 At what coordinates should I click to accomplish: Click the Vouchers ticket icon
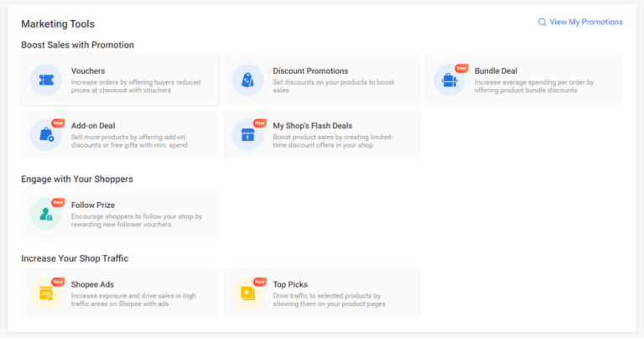click(x=46, y=80)
